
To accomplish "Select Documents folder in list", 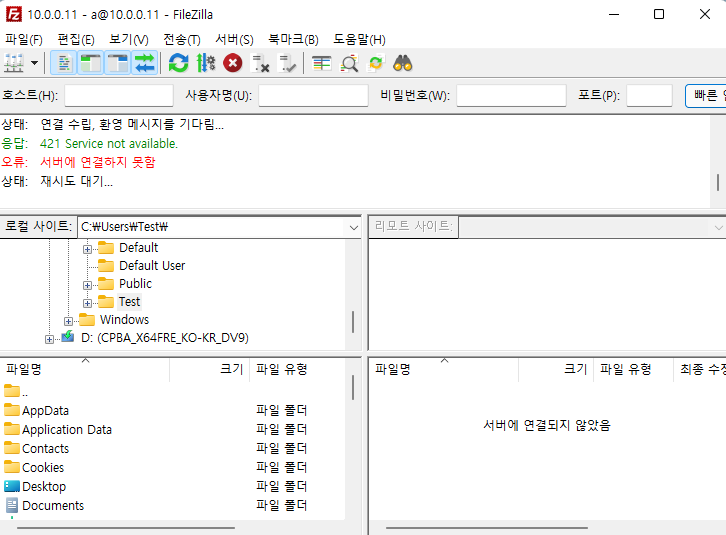I will pyautogui.click(x=53, y=506).
